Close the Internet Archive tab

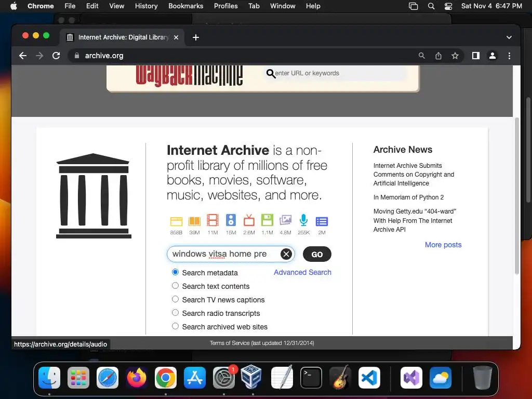click(x=176, y=37)
